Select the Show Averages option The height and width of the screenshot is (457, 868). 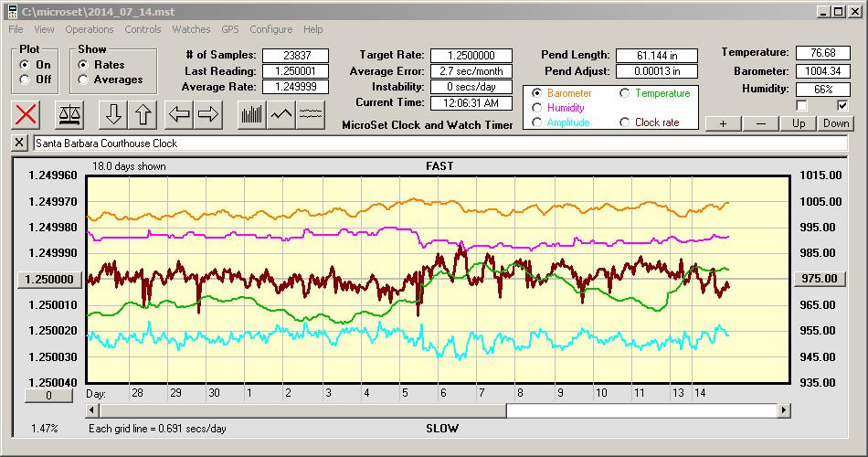(x=83, y=80)
